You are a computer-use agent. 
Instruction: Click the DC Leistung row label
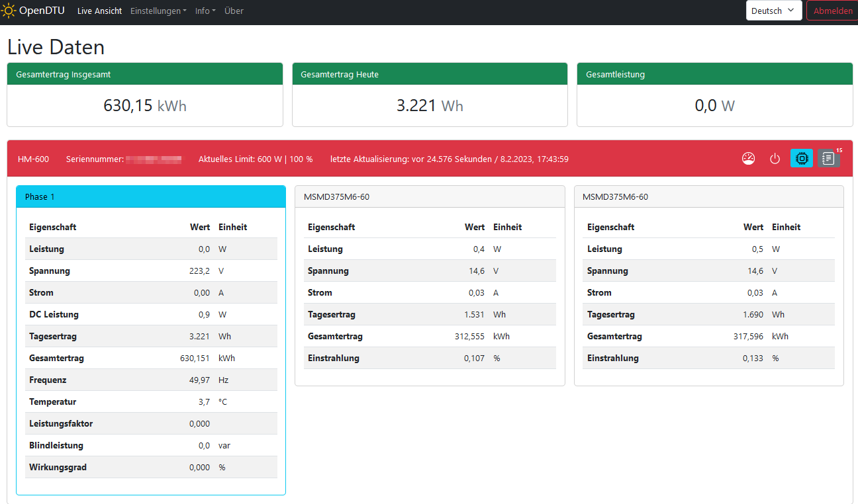coord(54,314)
